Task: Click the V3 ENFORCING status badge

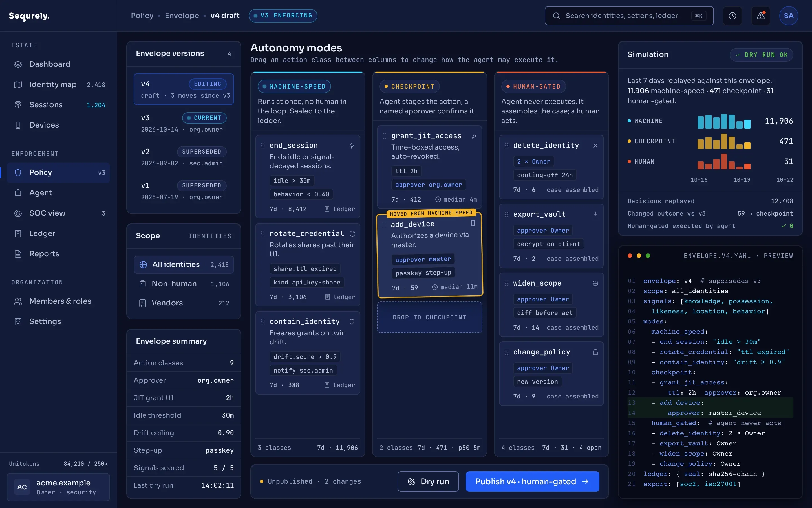Action: [283, 16]
